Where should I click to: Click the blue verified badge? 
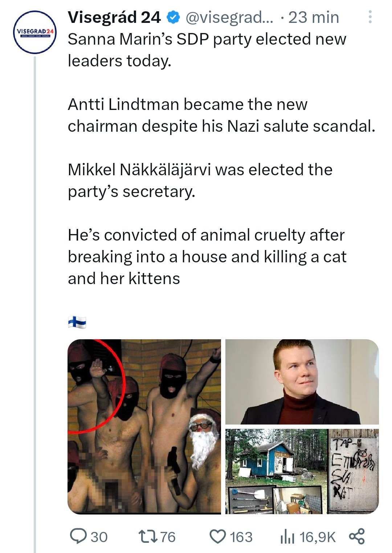click(173, 17)
